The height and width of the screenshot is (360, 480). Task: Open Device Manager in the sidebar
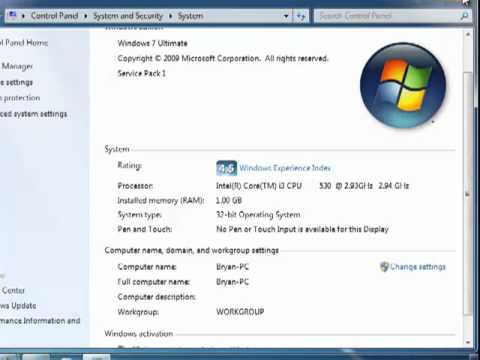pos(17,66)
